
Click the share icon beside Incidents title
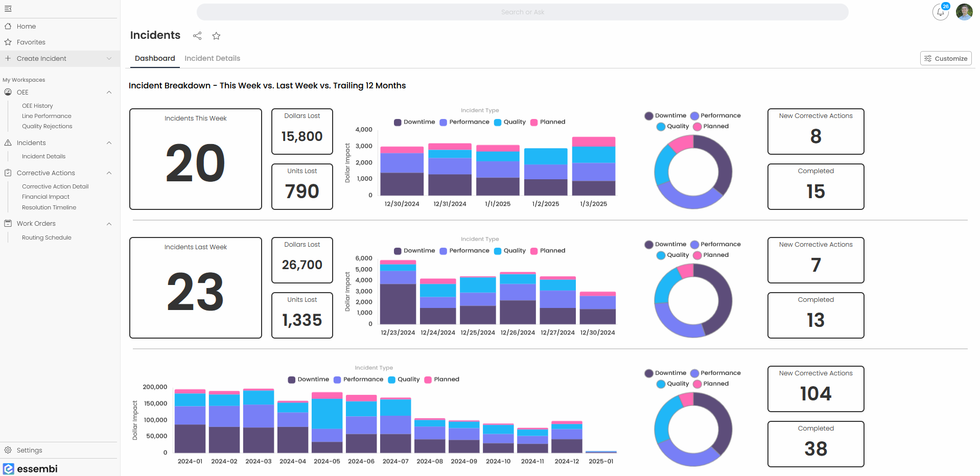point(197,36)
